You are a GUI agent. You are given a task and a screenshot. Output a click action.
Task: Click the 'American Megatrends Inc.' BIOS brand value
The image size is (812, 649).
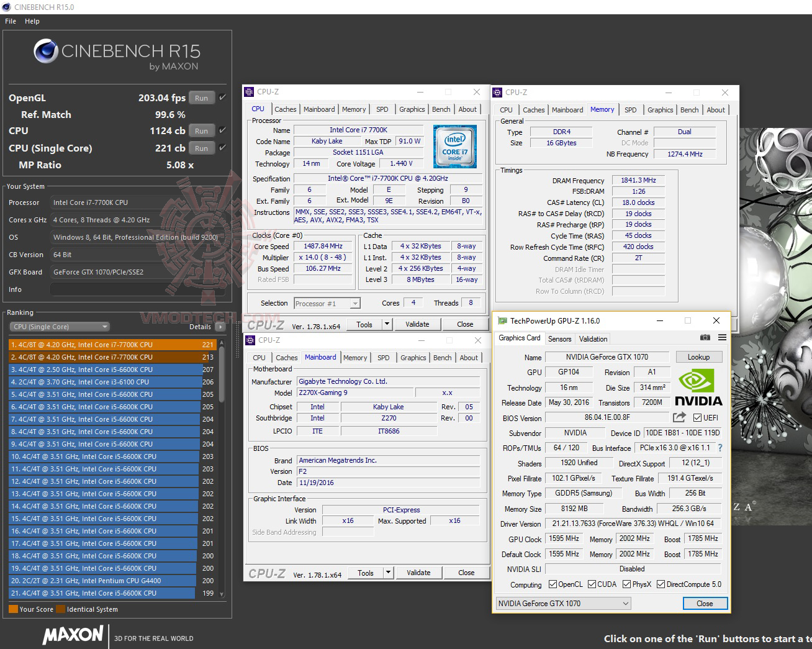pyautogui.click(x=389, y=460)
